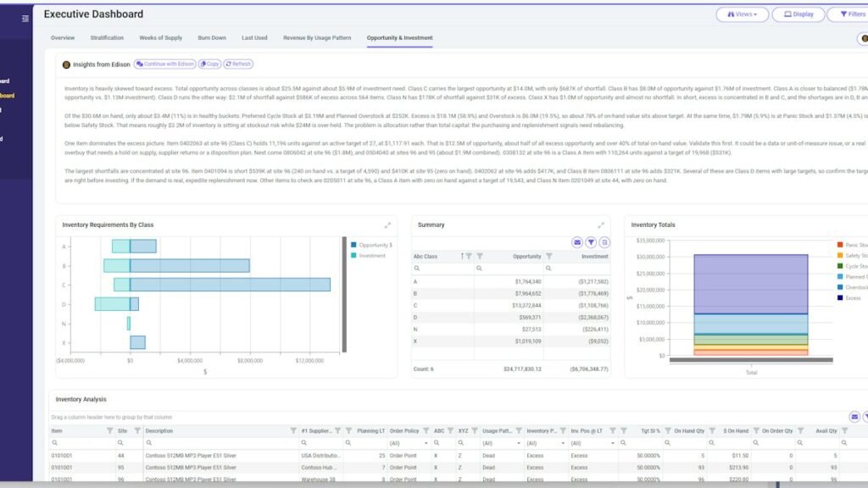868x488 pixels.
Task: Click the Abc Class column filter icon
Action: tap(469, 256)
